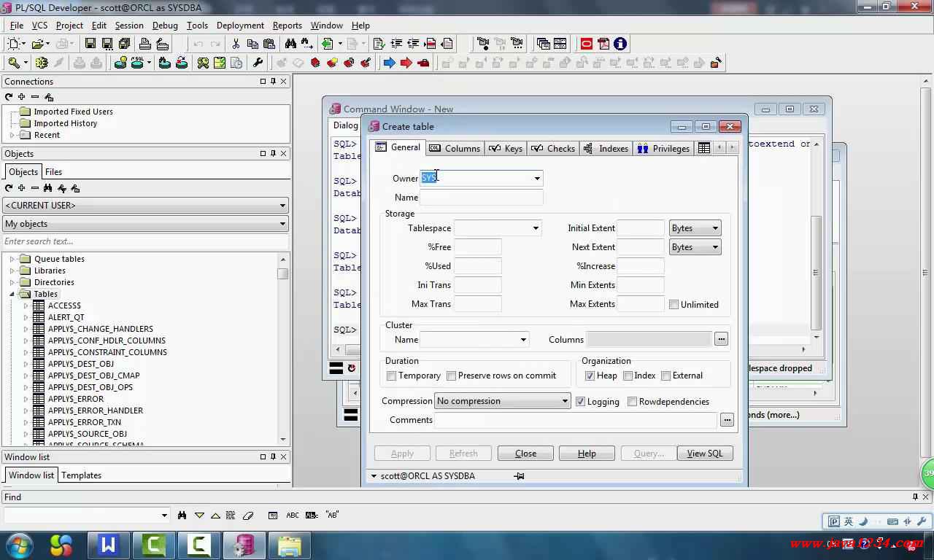Screen dimensions: 934x560
Task: Click the table Name input field
Action: (x=482, y=198)
